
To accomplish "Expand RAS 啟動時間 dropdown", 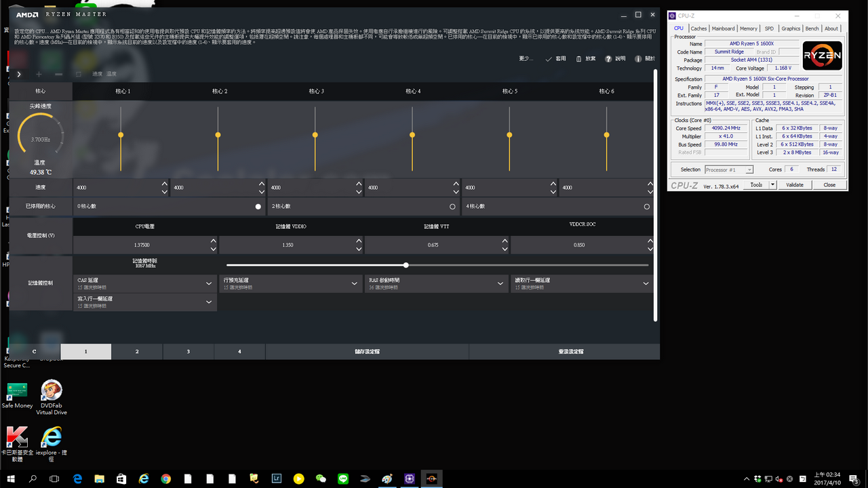I will point(500,283).
